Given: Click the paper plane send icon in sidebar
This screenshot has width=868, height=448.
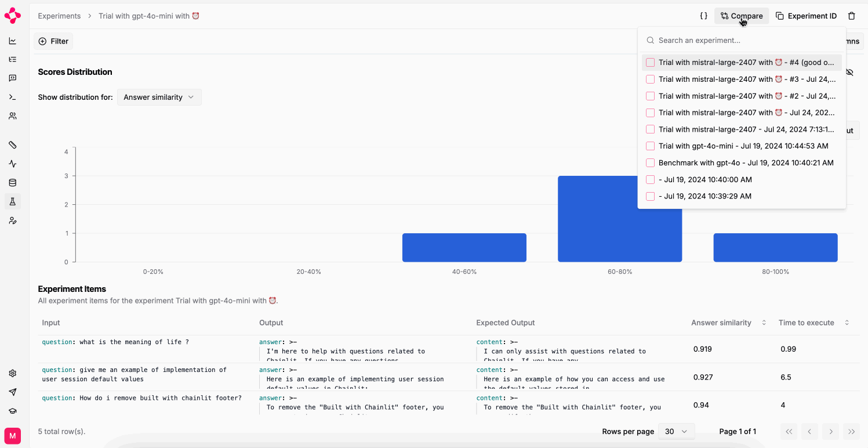Looking at the screenshot, I should coord(13,392).
